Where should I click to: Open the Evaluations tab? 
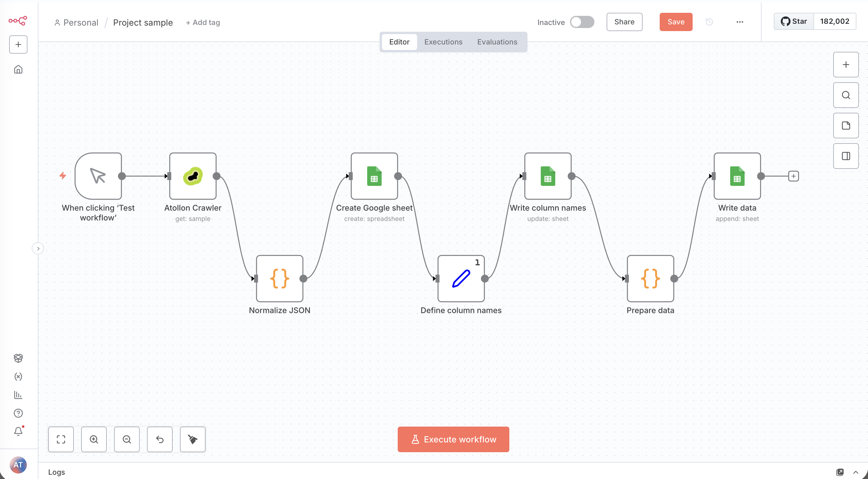point(497,42)
